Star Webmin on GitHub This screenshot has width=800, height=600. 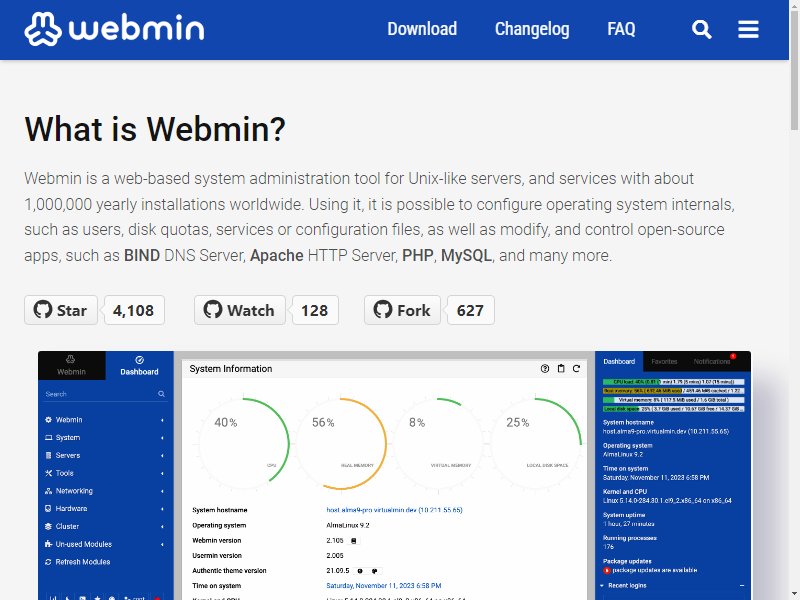(61, 310)
